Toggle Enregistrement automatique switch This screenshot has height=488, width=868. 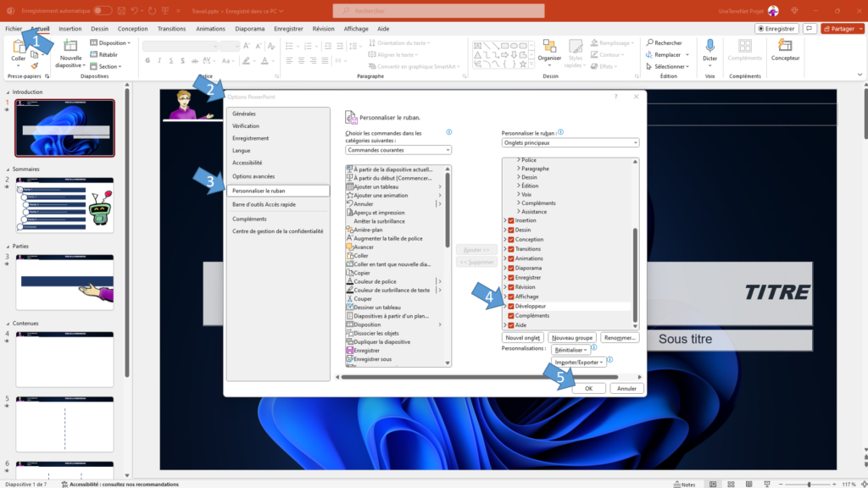coord(102,10)
